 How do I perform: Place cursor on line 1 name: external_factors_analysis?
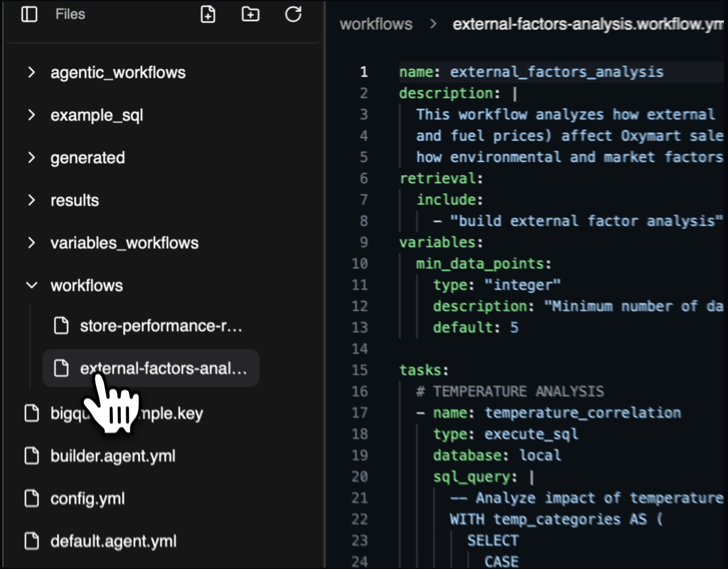(x=531, y=72)
